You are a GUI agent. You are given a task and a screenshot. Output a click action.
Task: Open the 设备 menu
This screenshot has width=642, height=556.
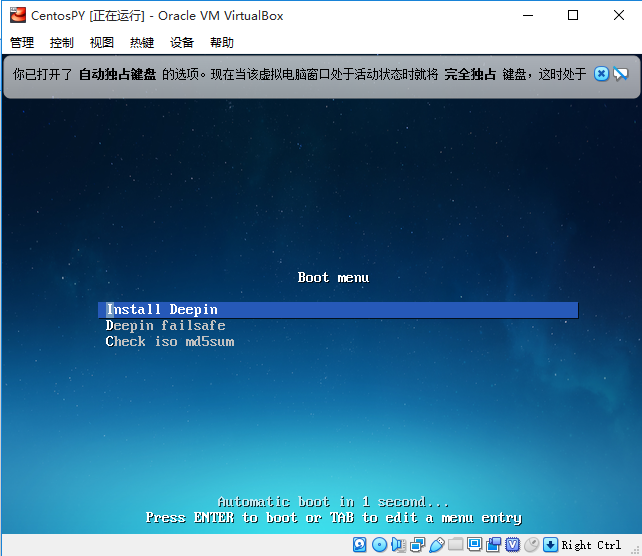[x=182, y=43]
